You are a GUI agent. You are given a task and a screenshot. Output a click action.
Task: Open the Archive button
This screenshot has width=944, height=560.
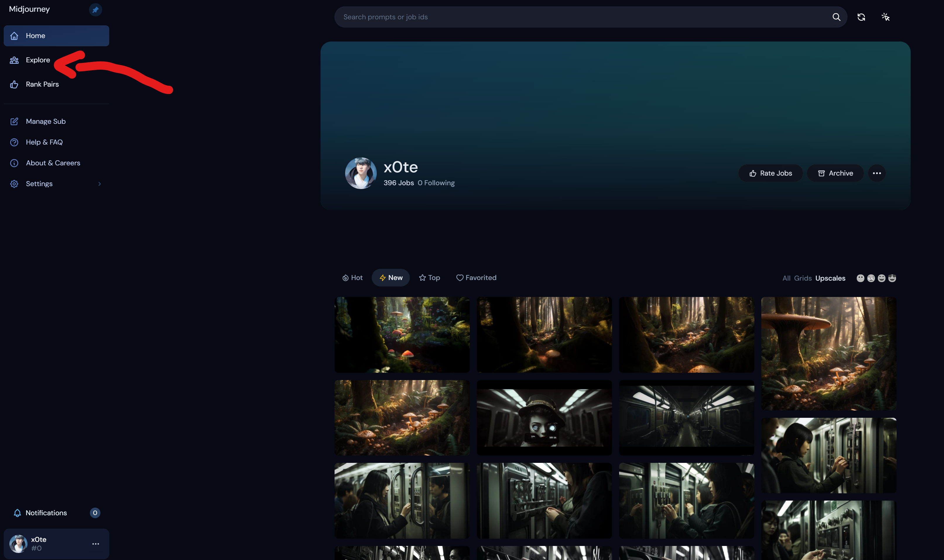(x=835, y=173)
